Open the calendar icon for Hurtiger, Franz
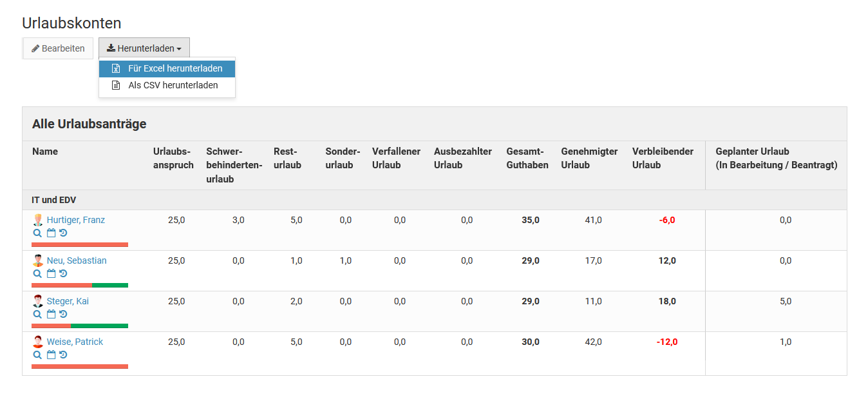Image resolution: width=868 pixels, height=401 pixels. tap(51, 233)
